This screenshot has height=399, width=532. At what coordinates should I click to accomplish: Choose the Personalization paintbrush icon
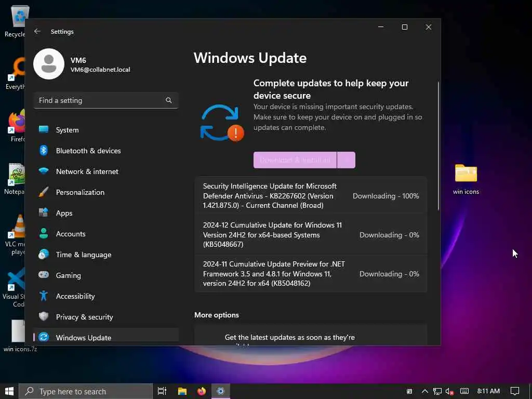pyautogui.click(x=44, y=192)
